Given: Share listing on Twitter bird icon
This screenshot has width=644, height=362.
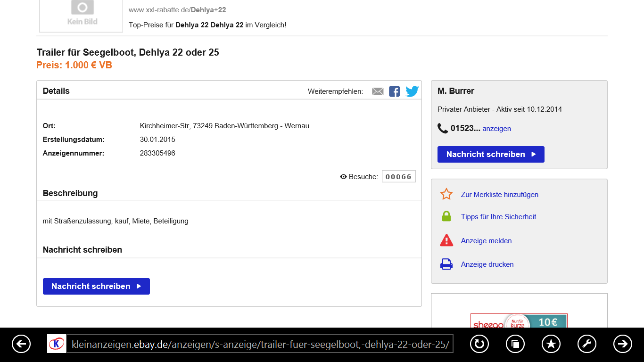Looking at the screenshot, I should click(x=412, y=91).
